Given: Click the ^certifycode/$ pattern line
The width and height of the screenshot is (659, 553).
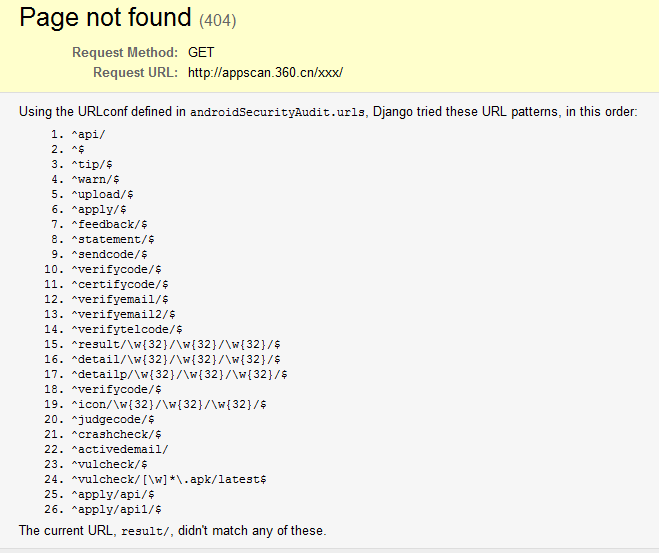Looking at the screenshot, I should point(120,284).
